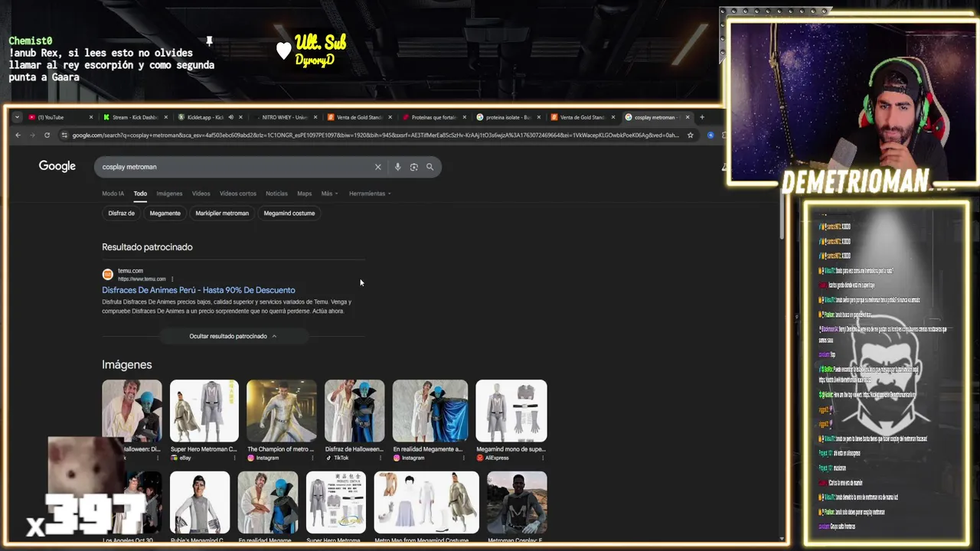The height and width of the screenshot is (551, 980).
Task: Close the Stream - Kick Dashboard tab
Action: [165, 117]
